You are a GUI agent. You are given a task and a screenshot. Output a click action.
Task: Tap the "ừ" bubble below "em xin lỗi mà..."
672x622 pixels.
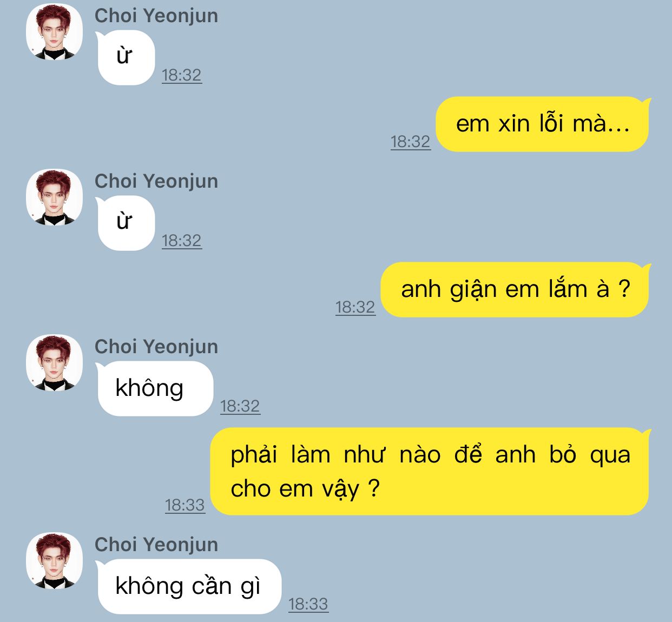[126, 223]
